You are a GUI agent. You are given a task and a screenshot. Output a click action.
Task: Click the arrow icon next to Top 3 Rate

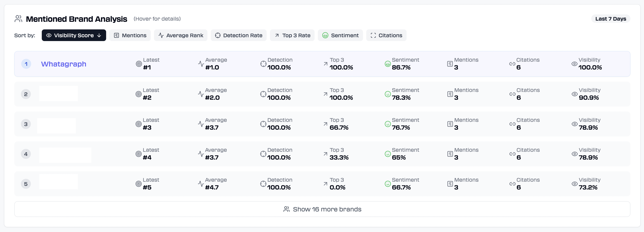(x=325, y=64)
